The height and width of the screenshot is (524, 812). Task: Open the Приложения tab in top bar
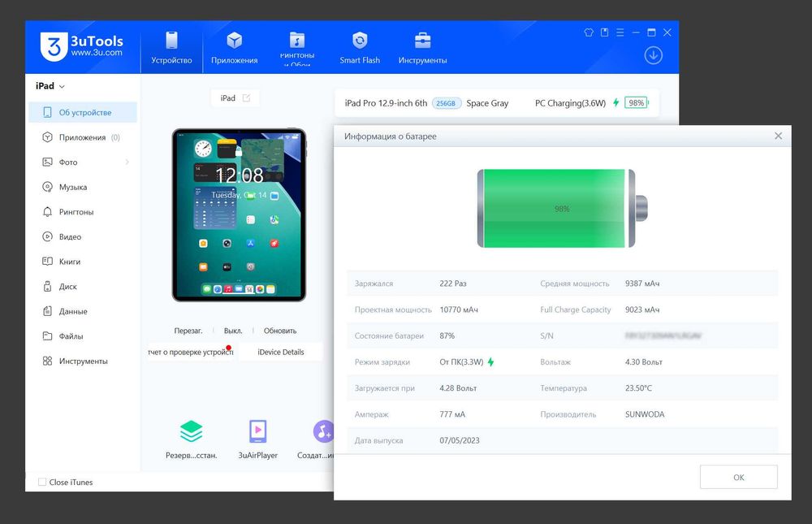[x=234, y=48]
